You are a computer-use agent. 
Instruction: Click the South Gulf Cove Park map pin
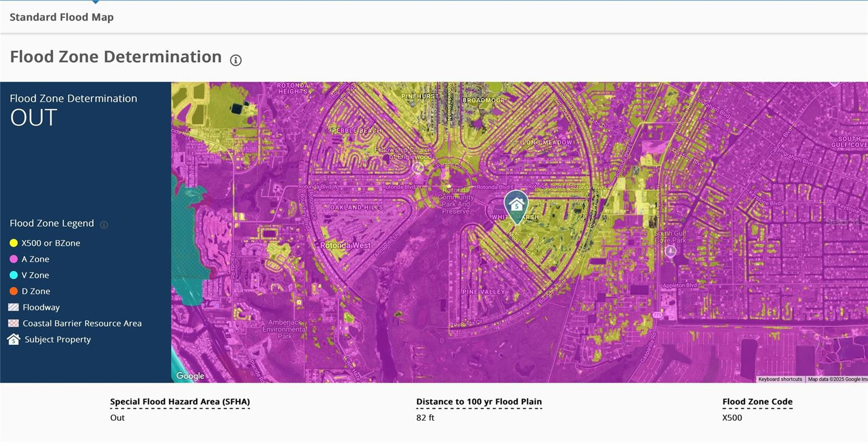pos(671,251)
